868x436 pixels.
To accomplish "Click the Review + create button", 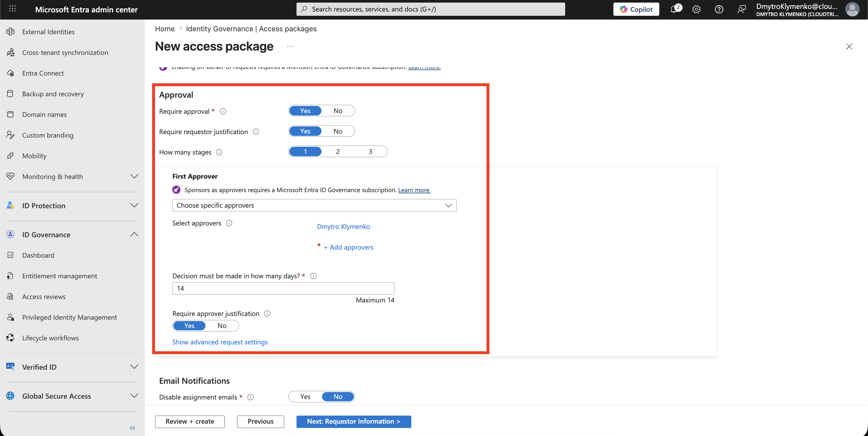I will [x=190, y=422].
